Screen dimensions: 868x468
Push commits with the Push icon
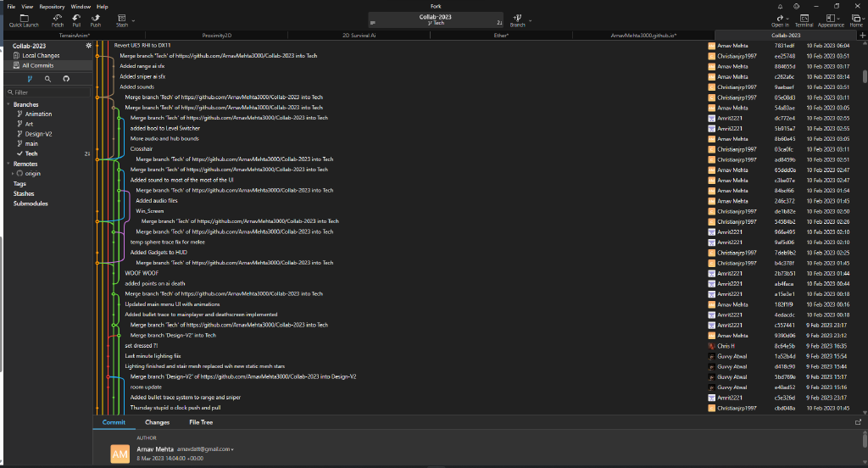click(x=96, y=19)
